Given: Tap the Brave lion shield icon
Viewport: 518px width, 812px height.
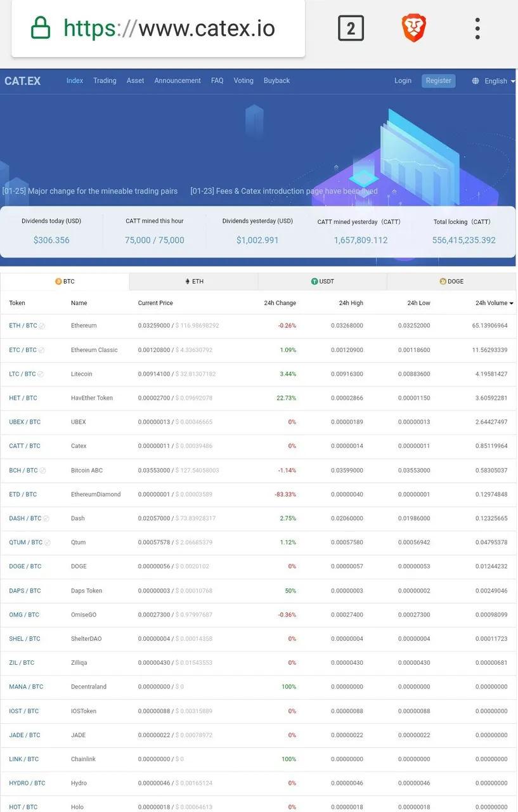Looking at the screenshot, I should 413,29.
